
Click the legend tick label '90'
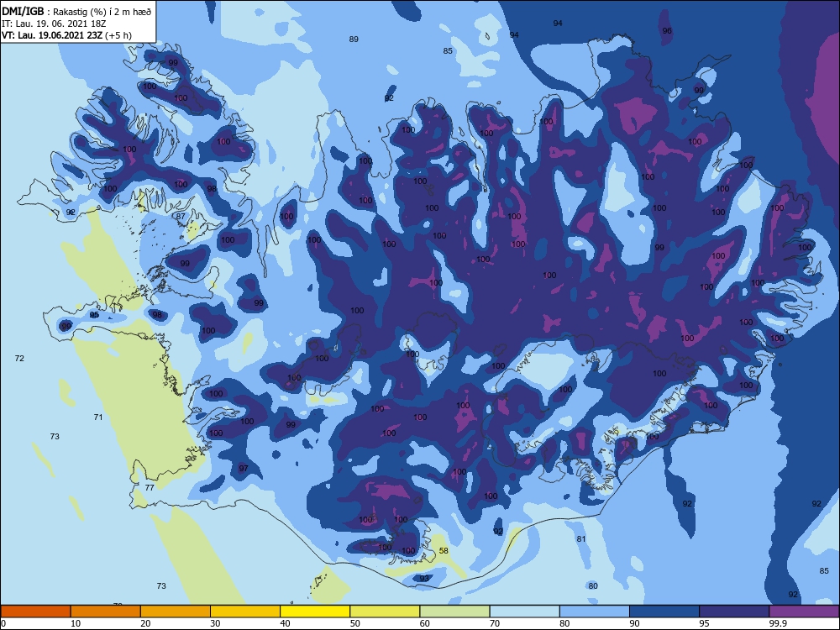[x=634, y=623]
